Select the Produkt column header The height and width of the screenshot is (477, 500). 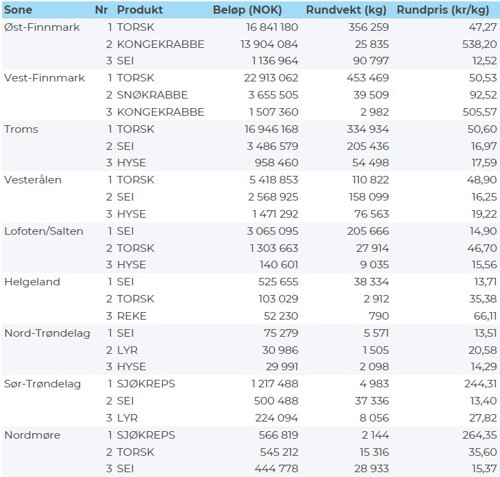[140, 10]
